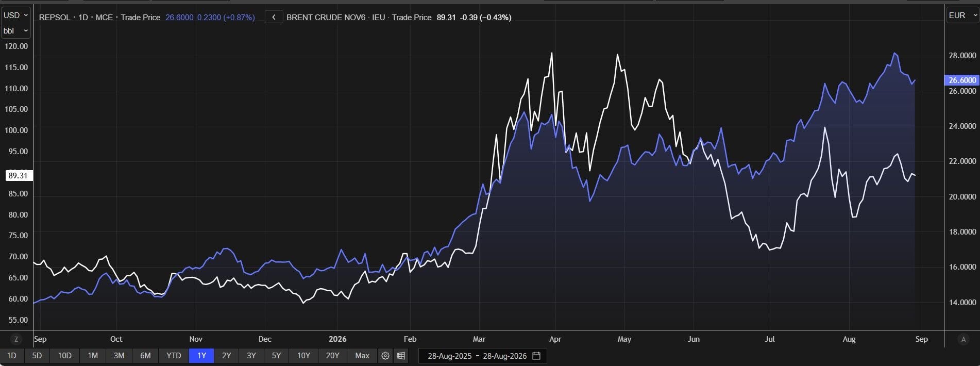980x366 pixels.
Task: Select the 2Y time range
Action: pyautogui.click(x=226, y=356)
